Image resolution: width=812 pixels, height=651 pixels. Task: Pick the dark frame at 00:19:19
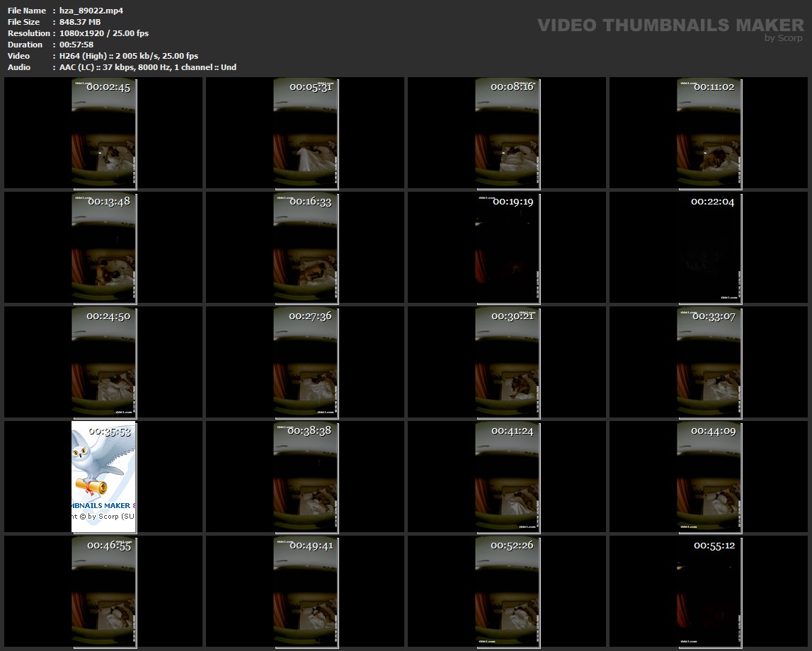pyautogui.click(x=508, y=248)
